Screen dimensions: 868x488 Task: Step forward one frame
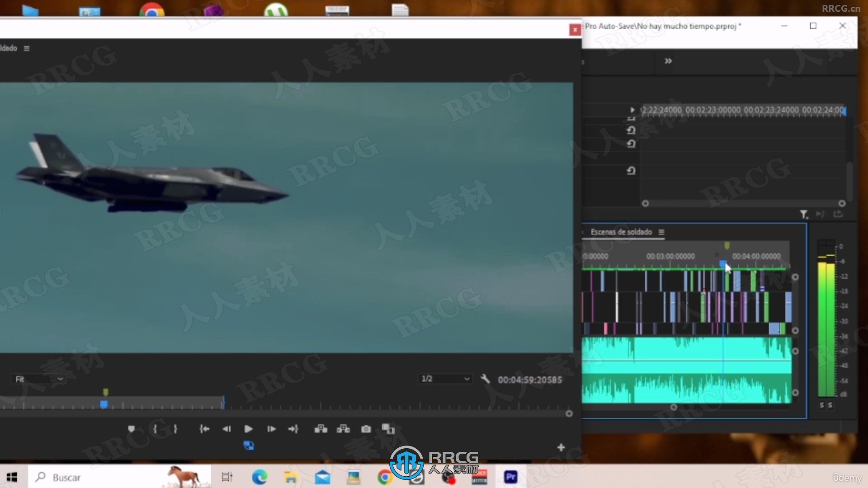pos(271,429)
